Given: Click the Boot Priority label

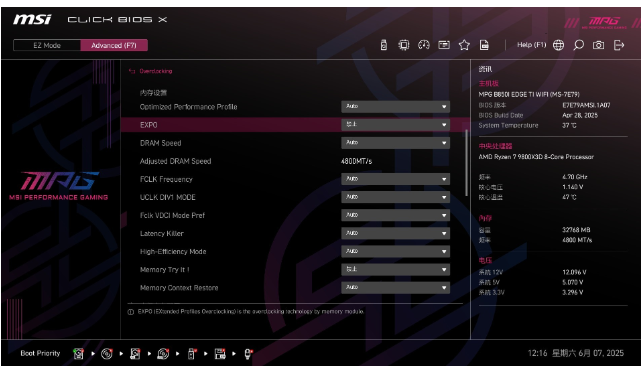Looking at the screenshot, I should pyautogui.click(x=40, y=353).
